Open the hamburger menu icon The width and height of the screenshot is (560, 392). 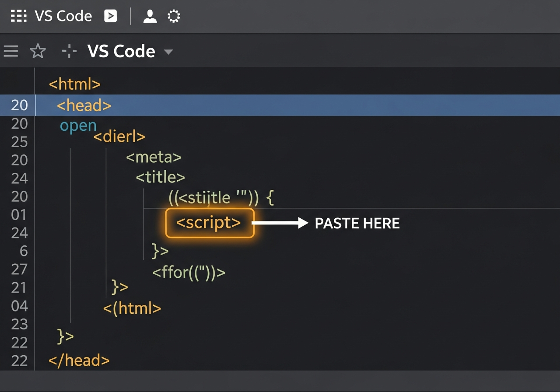(x=10, y=51)
